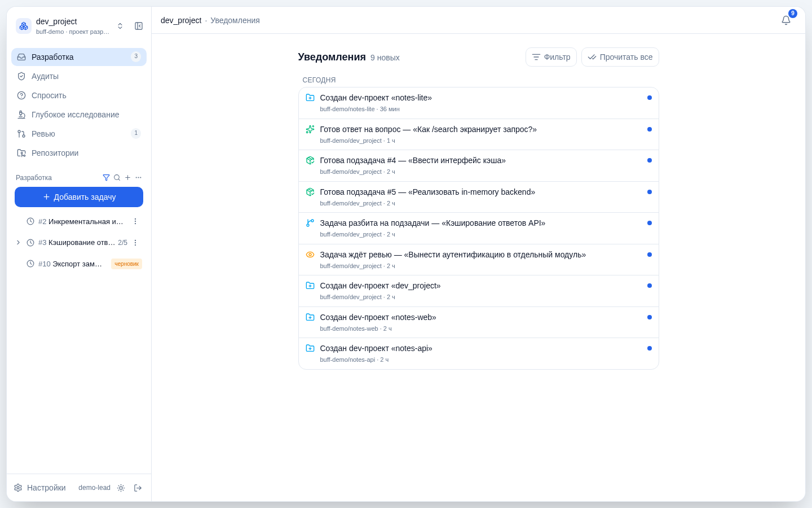Open Спросить section
The image size is (812, 508).
(79, 95)
